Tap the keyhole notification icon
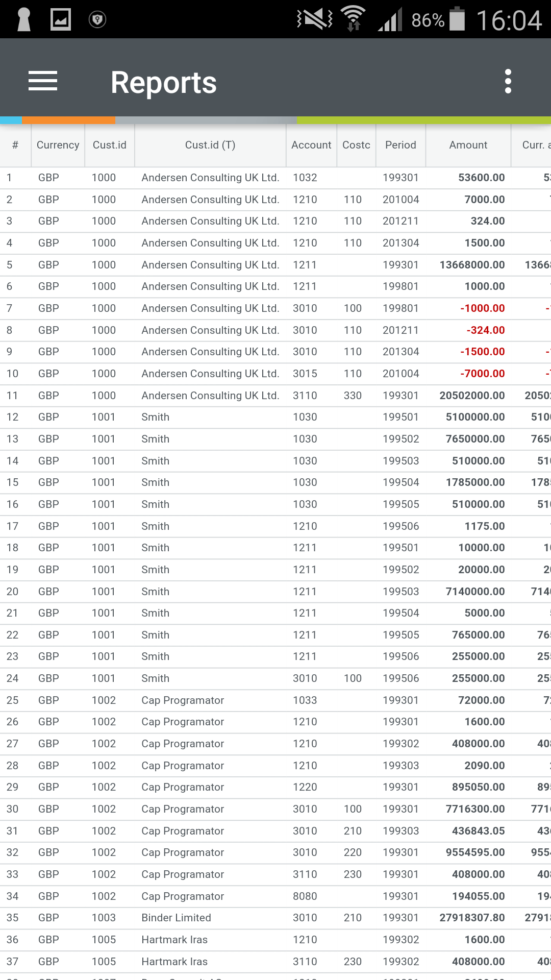This screenshot has height=980, width=551. pos(24,19)
